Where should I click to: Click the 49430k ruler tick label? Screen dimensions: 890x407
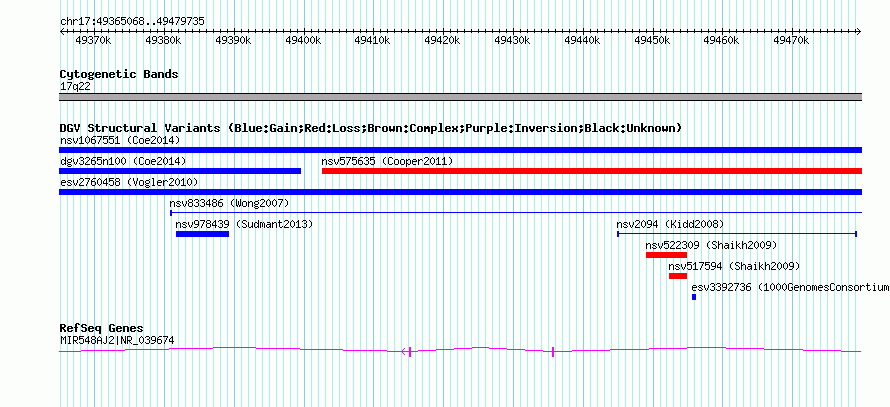(x=512, y=41)
